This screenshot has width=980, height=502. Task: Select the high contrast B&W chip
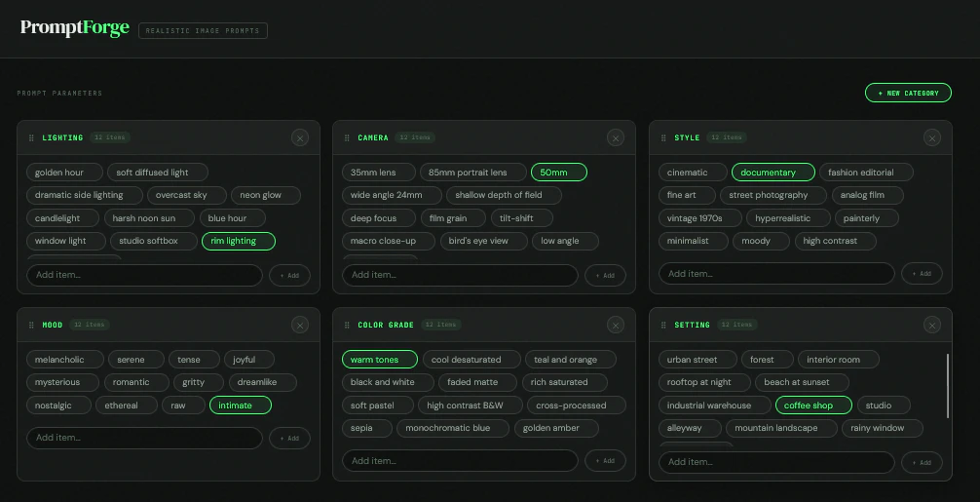click(470, 405)
